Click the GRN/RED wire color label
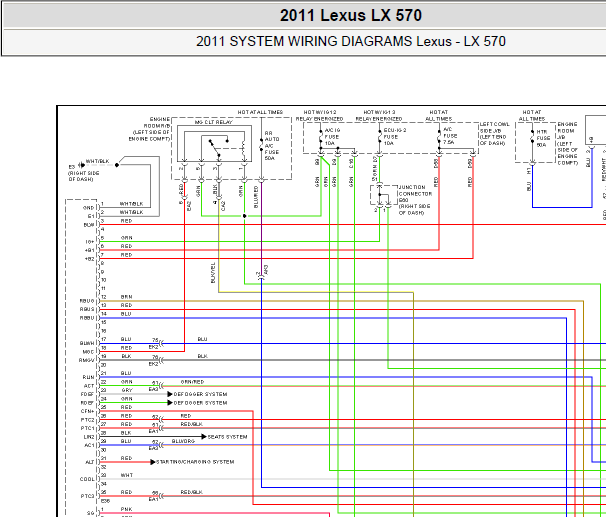The width and height of the screenshot is (606, 517). (192, 382)
